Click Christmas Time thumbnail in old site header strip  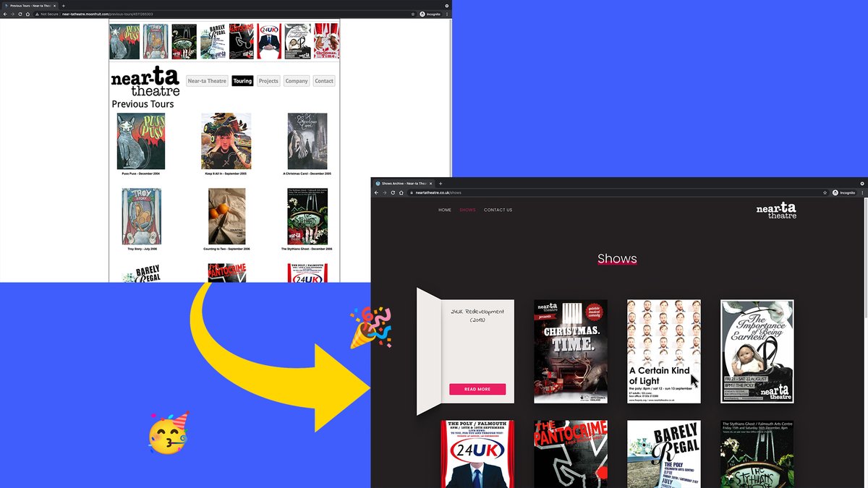click(x=326, y=41)
